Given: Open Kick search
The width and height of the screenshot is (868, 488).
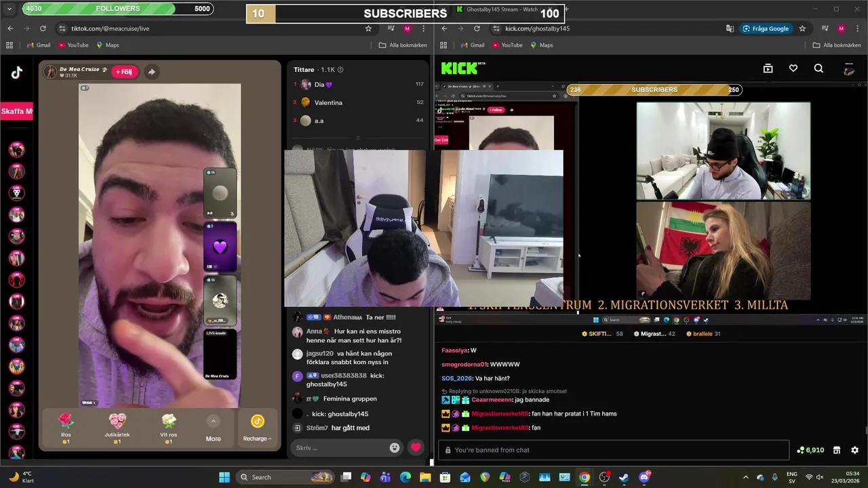Looking at the screenshot, I should [818, 68].
